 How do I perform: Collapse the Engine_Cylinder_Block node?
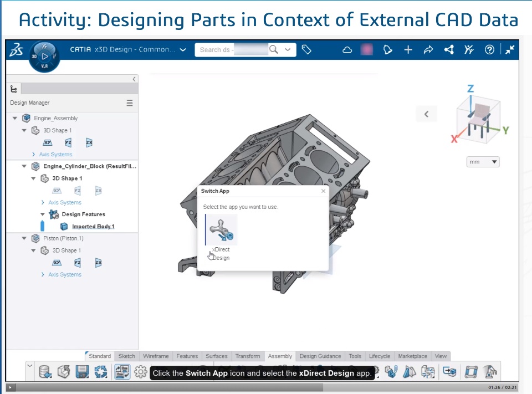[24, 166]
